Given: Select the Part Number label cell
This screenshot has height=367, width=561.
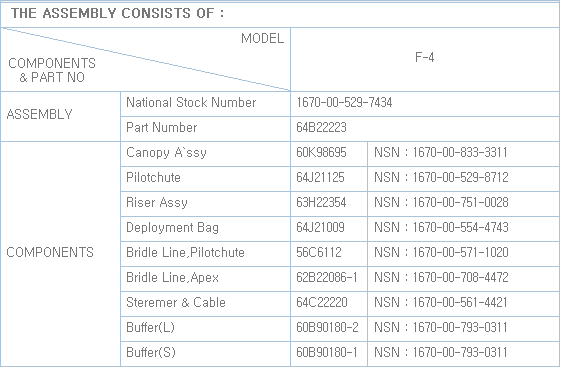Looking at the screenshot, I should point(205,129).
